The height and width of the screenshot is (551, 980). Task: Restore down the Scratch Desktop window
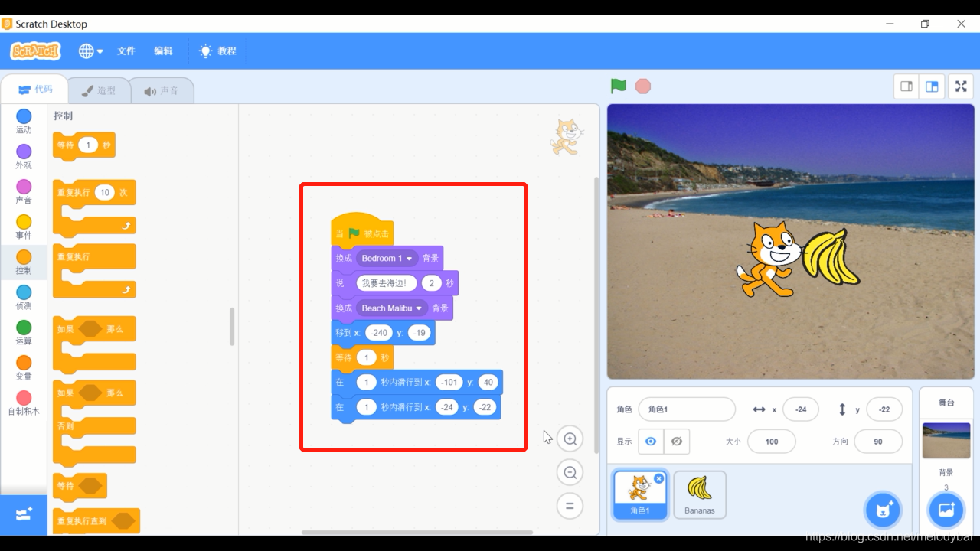(x=925, y=24)
